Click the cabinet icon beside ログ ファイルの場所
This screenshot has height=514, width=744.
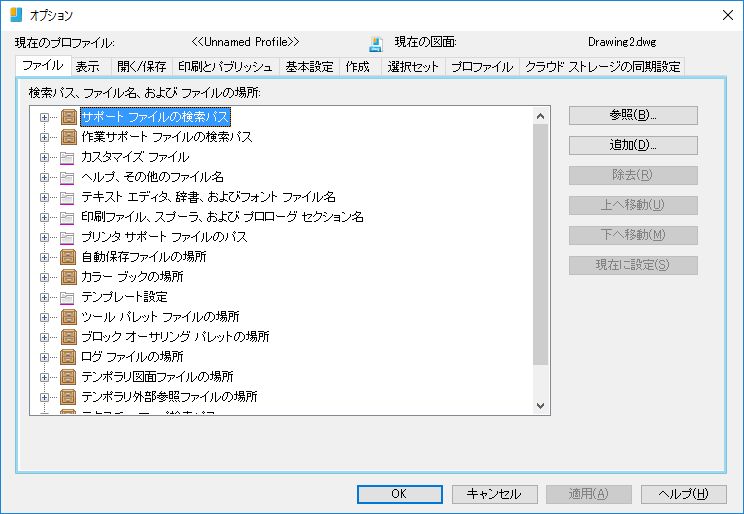coord(69,357)
